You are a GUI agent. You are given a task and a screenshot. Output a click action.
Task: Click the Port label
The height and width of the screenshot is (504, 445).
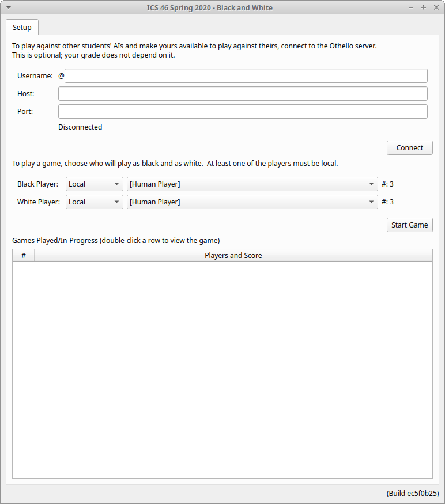[25, 112]
